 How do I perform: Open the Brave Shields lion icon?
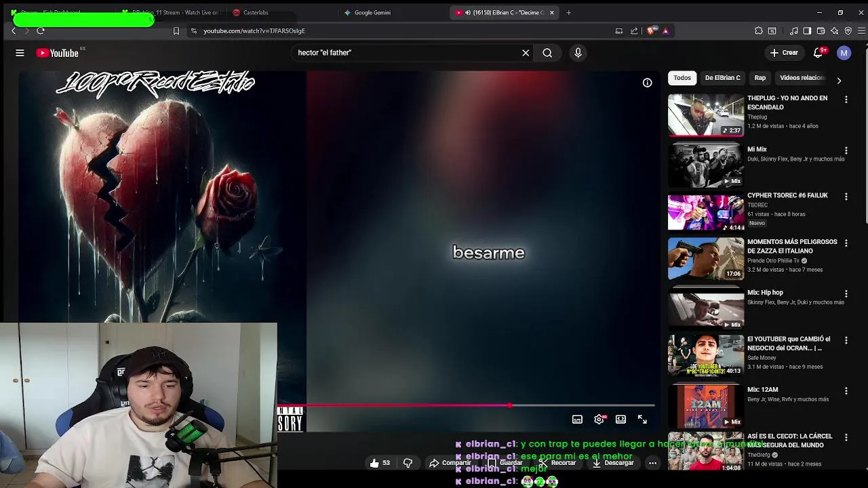[x=652, y=30]
